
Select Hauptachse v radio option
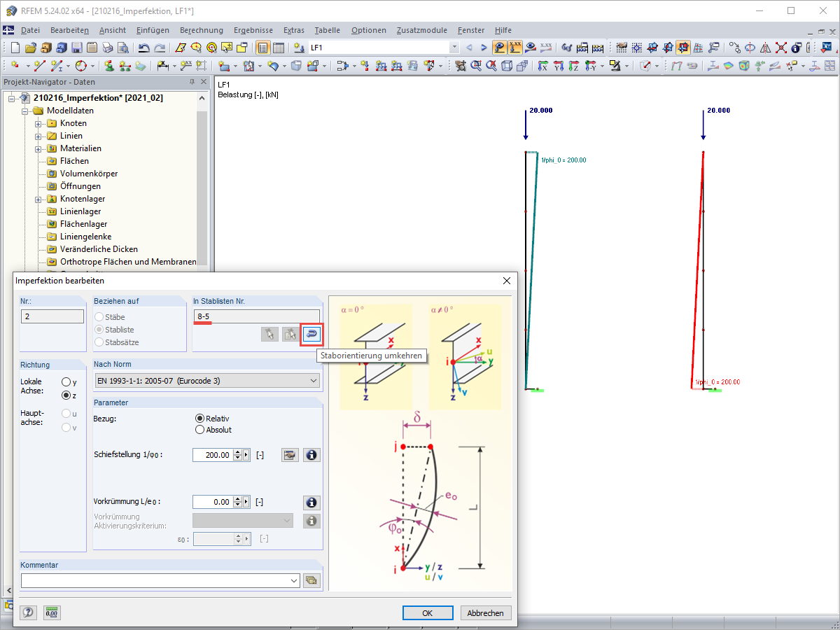click(66, 427)
